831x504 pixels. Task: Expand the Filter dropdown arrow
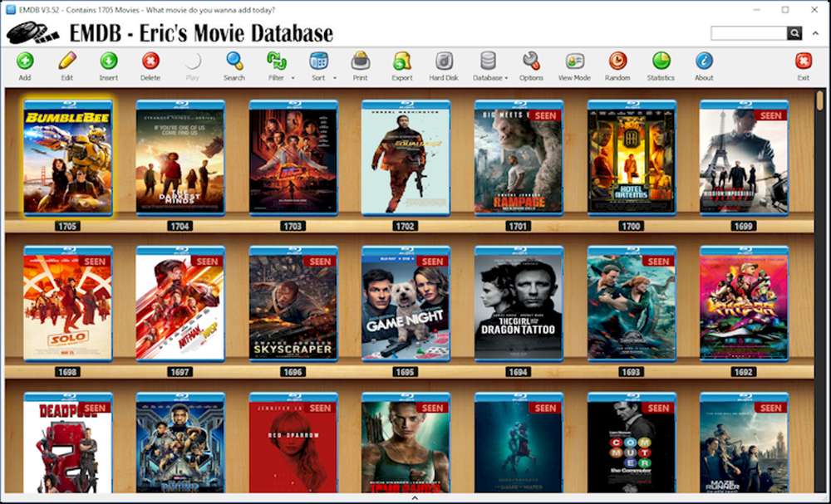(293, 78)
